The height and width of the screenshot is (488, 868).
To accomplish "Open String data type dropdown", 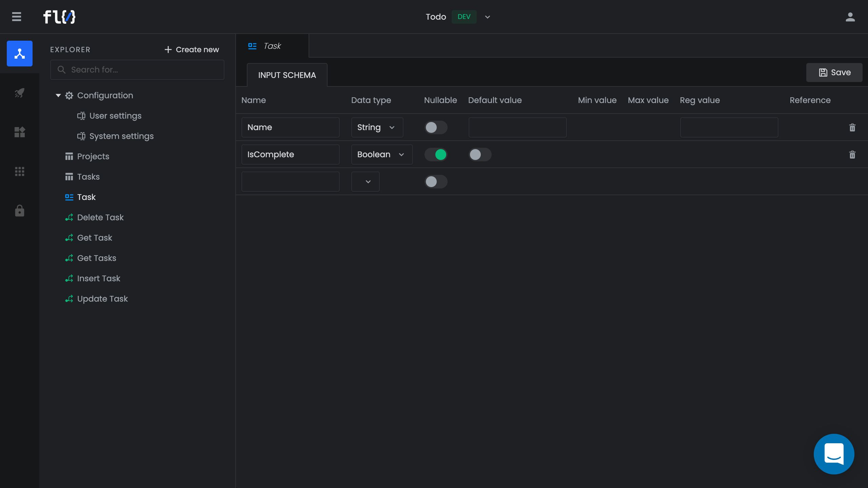I will coord(377,127).
